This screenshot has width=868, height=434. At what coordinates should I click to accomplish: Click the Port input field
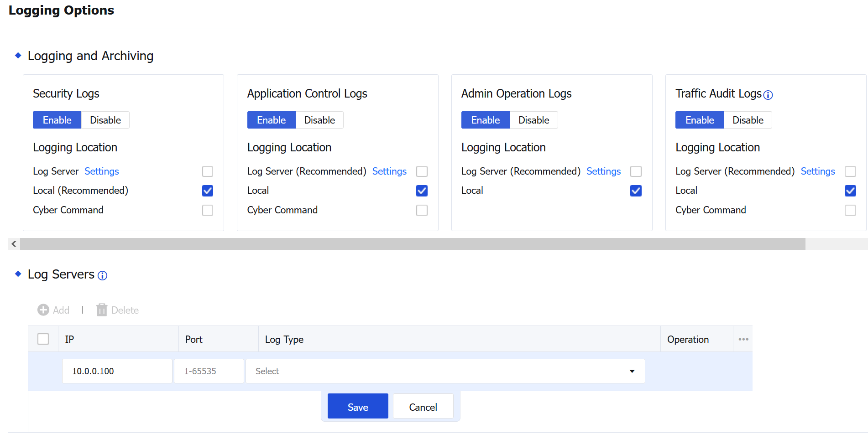tap(209, 371)
